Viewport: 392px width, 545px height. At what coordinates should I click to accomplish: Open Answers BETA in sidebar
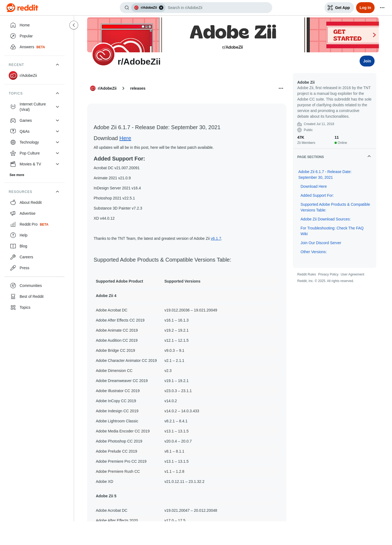point(34,47)
